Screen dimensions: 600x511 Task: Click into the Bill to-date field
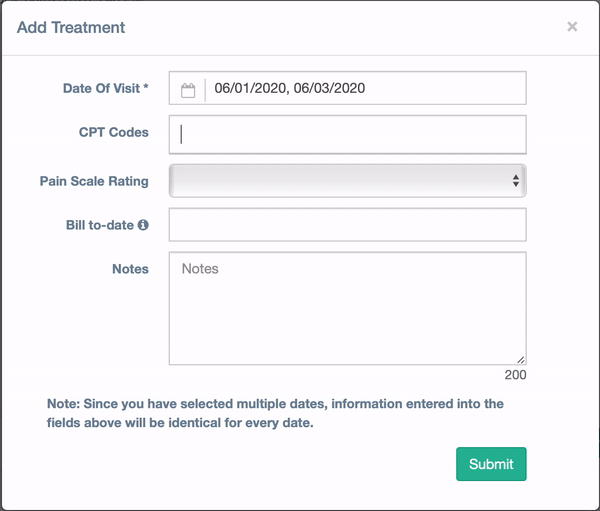coord(347,225)
